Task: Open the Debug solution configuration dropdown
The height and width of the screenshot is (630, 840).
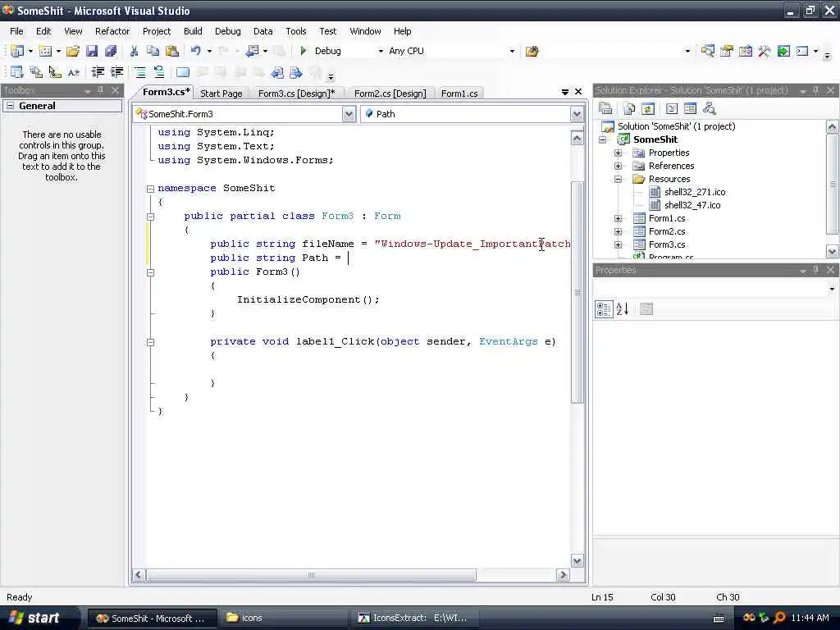Action: 381,51
